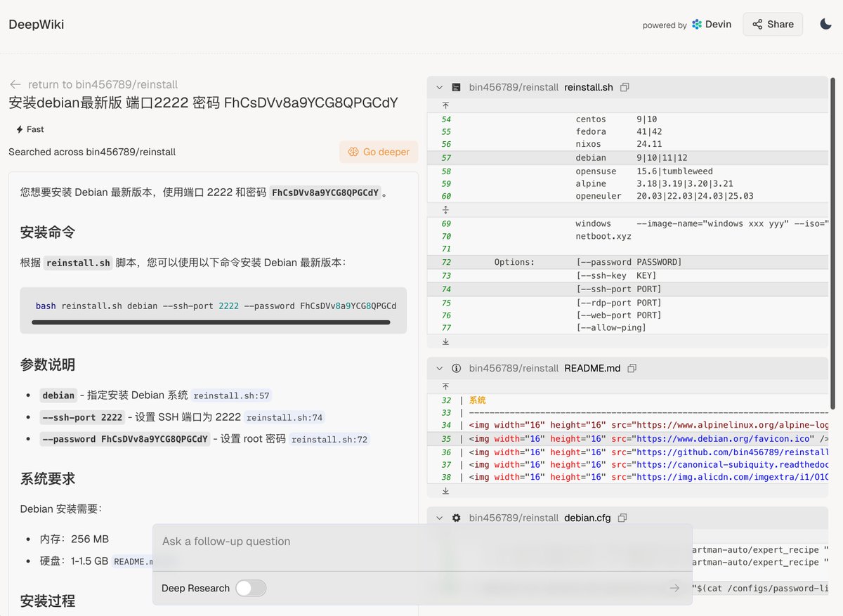Expand lines below line 38 in README.md
Screen dimensions: 843x616
point(445,492)
